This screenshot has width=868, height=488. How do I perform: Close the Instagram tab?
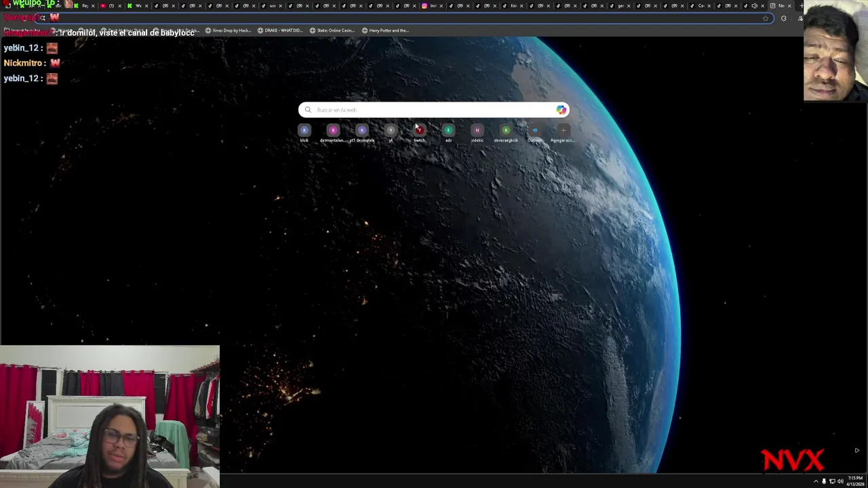point(441,5)
